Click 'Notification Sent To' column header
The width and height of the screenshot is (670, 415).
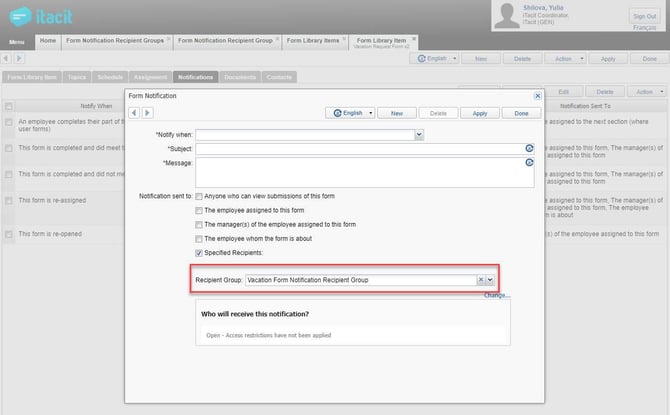click(x=585, y=106)
